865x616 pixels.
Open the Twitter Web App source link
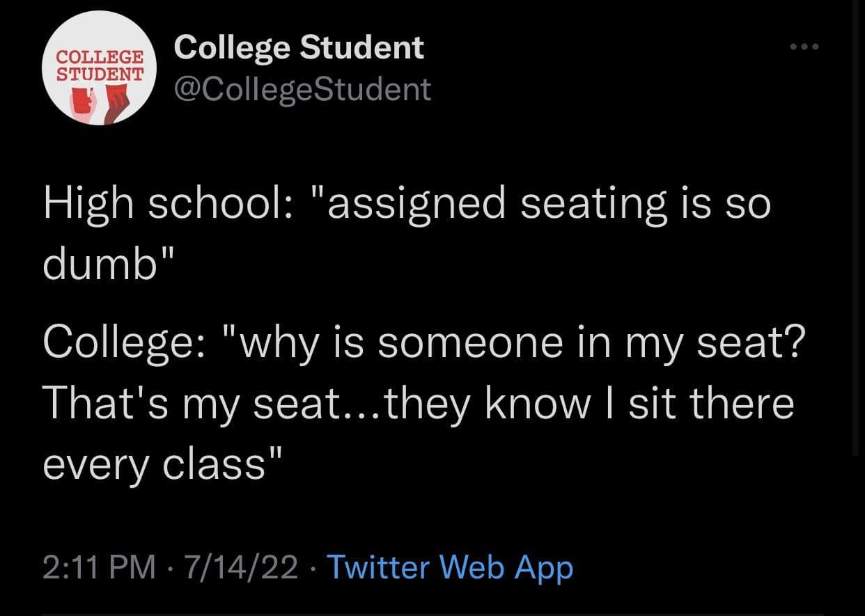(450, 567)
